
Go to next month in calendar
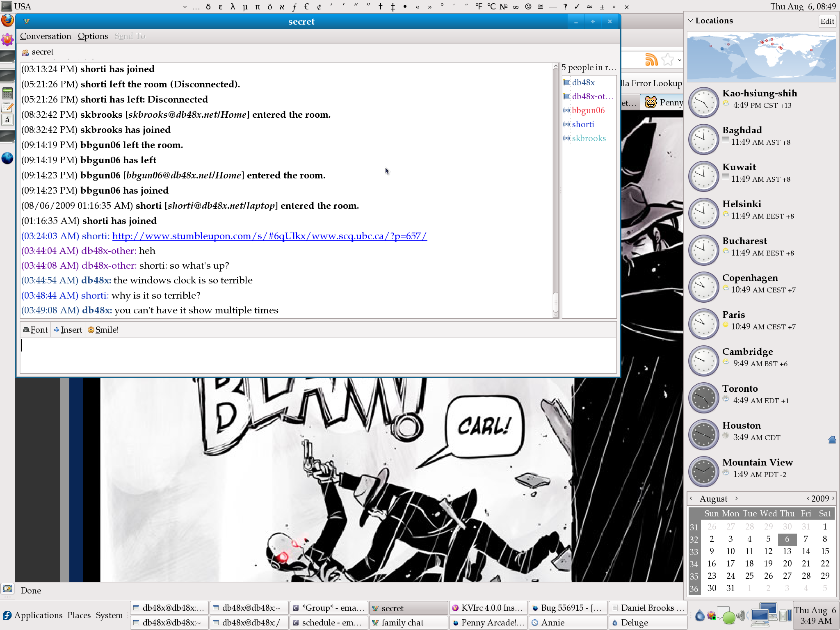coord(737,498)
